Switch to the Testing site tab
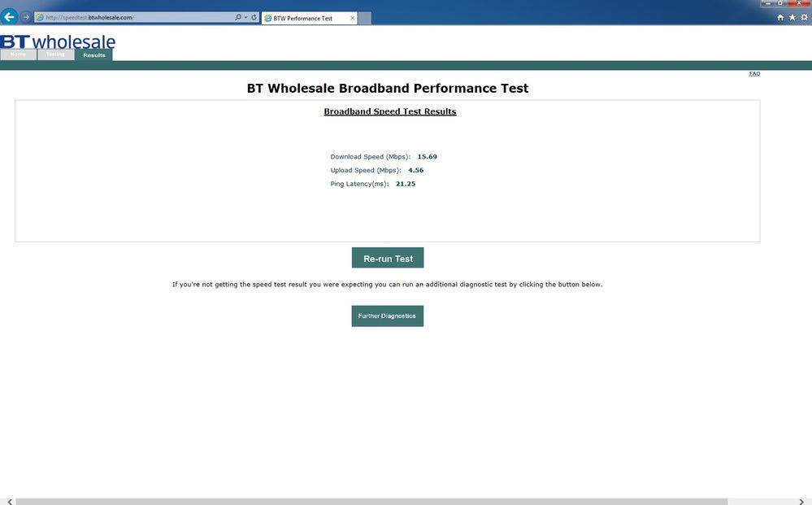The image size is (812, 505). click(55, 54)
